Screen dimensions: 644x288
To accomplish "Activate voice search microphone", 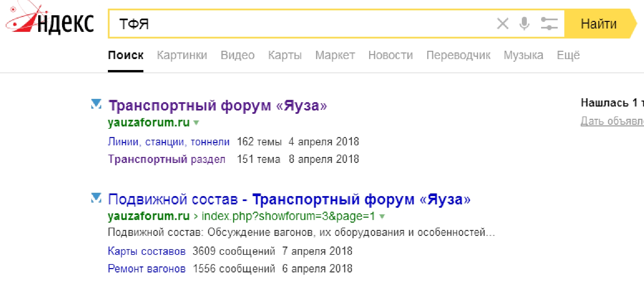I will point(524,24).
